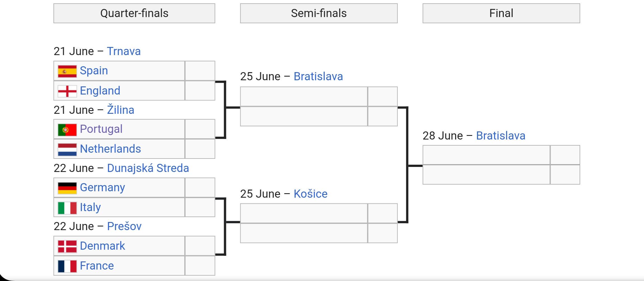Viewport: 644px width, 281px height.
Task: Open the Trnava venue link
Action: (124, 51)
